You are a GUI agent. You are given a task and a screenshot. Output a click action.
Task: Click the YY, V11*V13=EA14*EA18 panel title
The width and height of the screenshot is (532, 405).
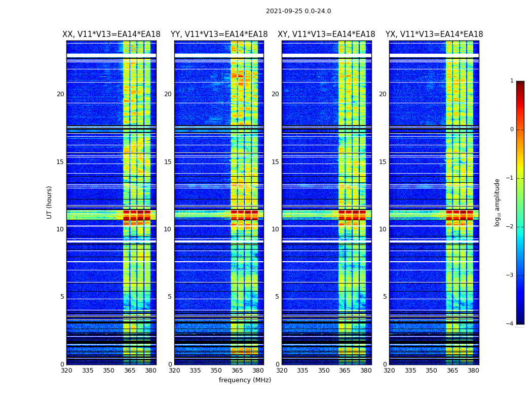point(219,34)
